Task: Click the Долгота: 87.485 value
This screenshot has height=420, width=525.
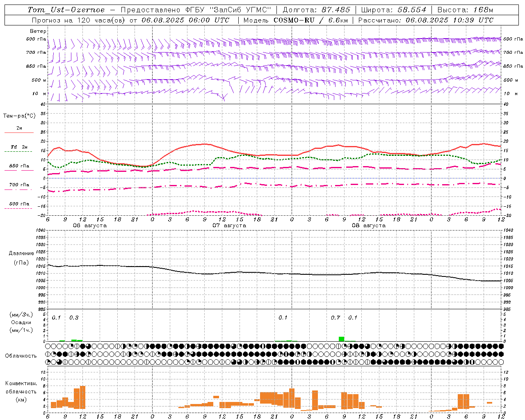Action: click(x=316, y=10)
